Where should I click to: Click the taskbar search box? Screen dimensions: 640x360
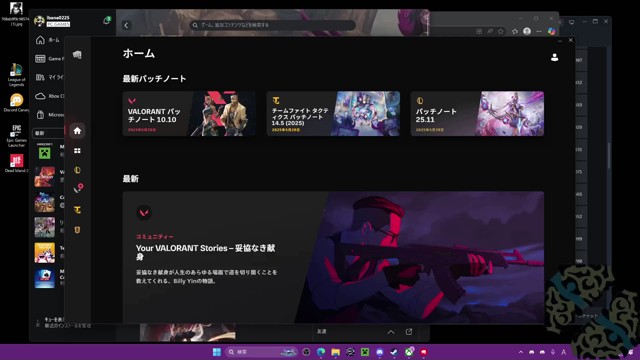[261, 352]
